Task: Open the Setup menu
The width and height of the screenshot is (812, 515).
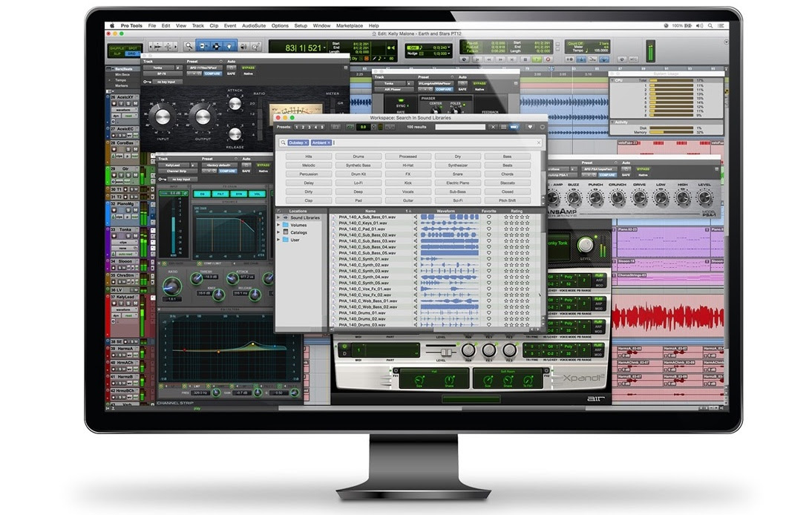Action: [301, 25]
